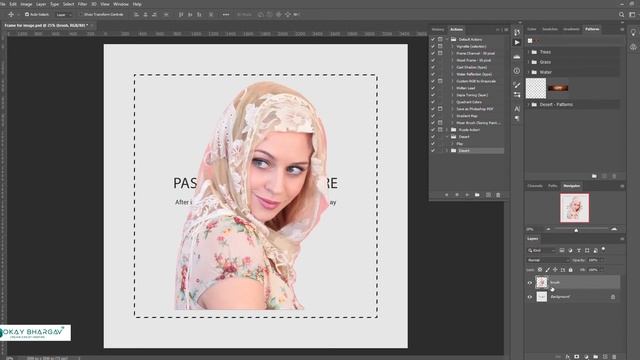
Task: Click the Navigator zoom in icon
Action: tap(614, 229)
